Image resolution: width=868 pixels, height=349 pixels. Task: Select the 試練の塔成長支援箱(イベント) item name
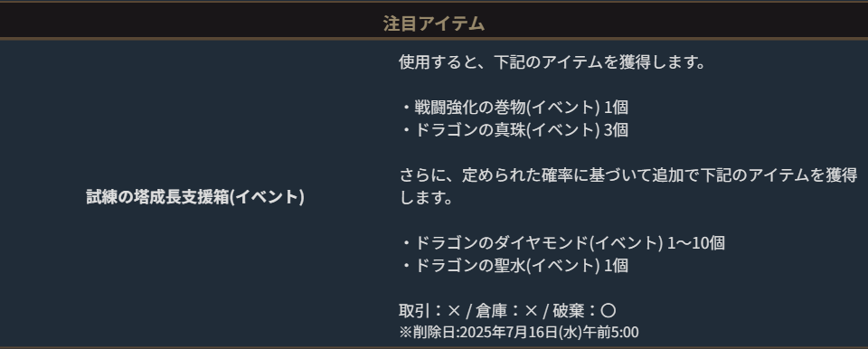(x=195, y=197)
